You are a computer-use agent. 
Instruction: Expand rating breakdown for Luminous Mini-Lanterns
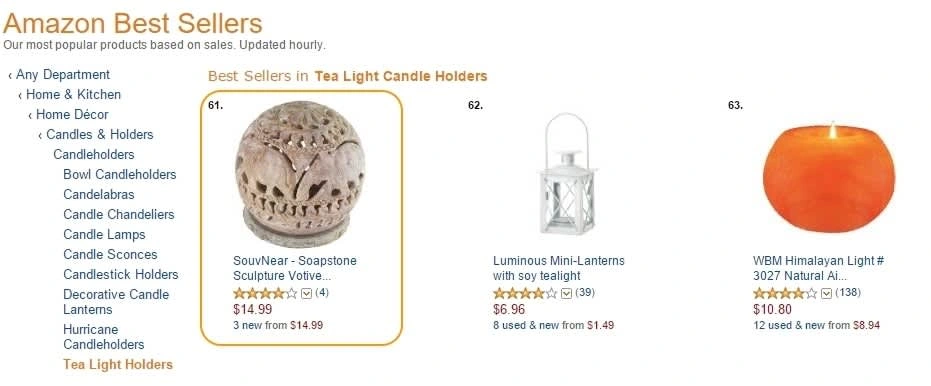566,293
